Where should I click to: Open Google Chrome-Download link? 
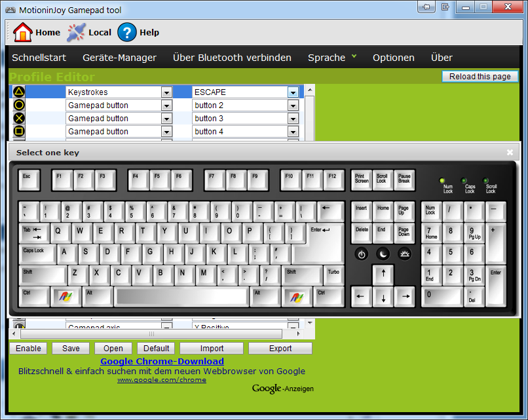[x=162, y=362]
